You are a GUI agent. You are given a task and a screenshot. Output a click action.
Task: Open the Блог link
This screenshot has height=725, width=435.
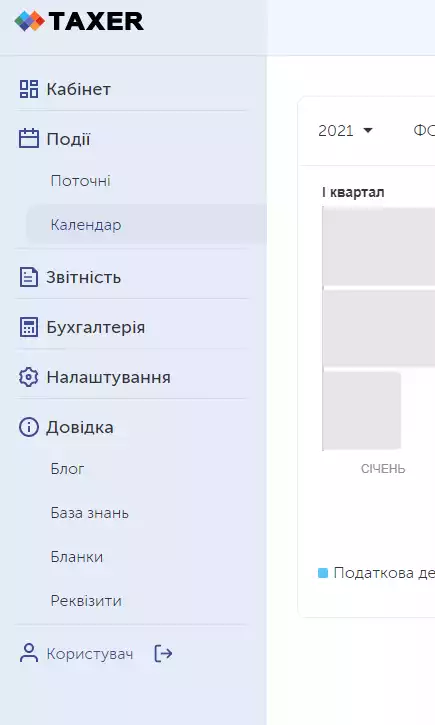[x=67, y=469]
